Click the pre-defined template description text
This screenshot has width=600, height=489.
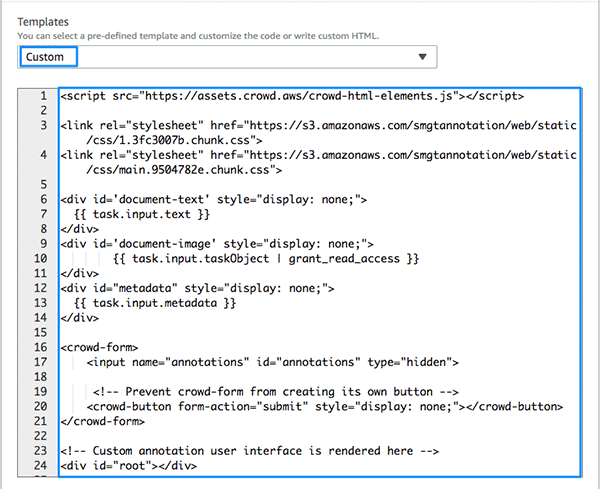pyautogui.click(x=198, y=36)
